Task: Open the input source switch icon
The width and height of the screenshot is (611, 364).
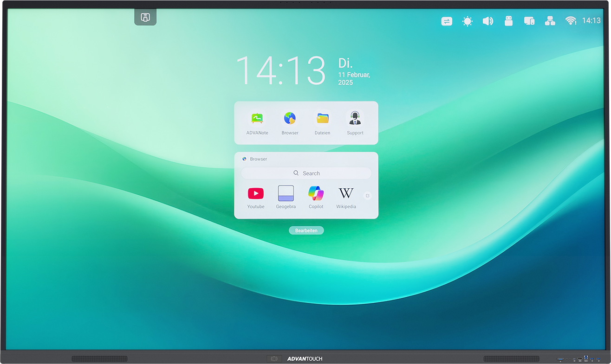Action: pyautogui.click(x=447, y=21)
